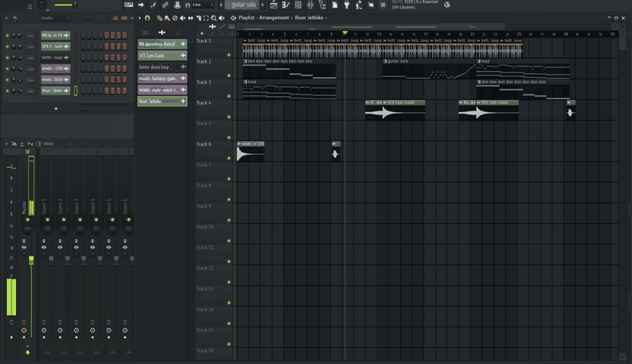Image resolution: width=632 pixels, height=364 pixels.
Task: Select the SFX Cym Crash picker item
Action: [158, 56]
